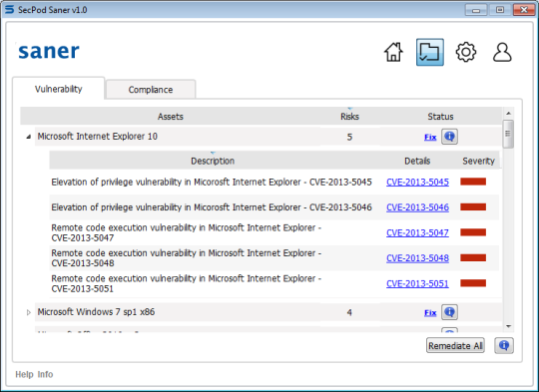Sort by the Description column header
This screenshot has width=539, height=392.
(x=213, y=161)
